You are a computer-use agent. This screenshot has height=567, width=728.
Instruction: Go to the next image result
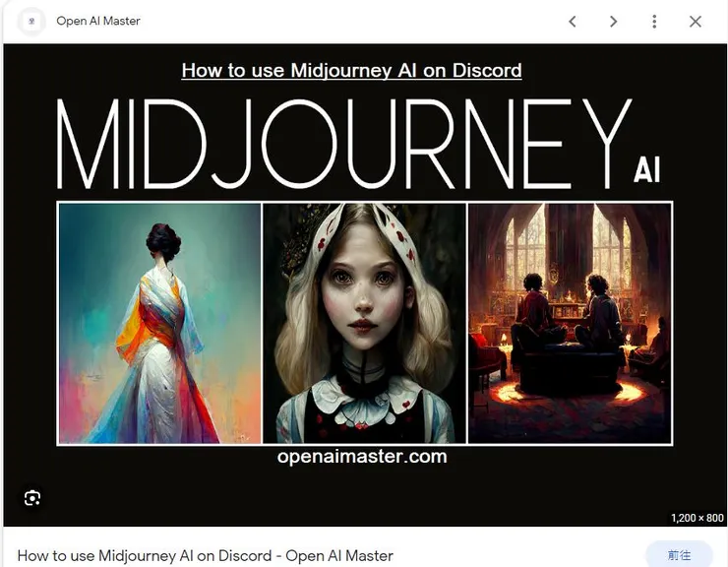[613, 22]
